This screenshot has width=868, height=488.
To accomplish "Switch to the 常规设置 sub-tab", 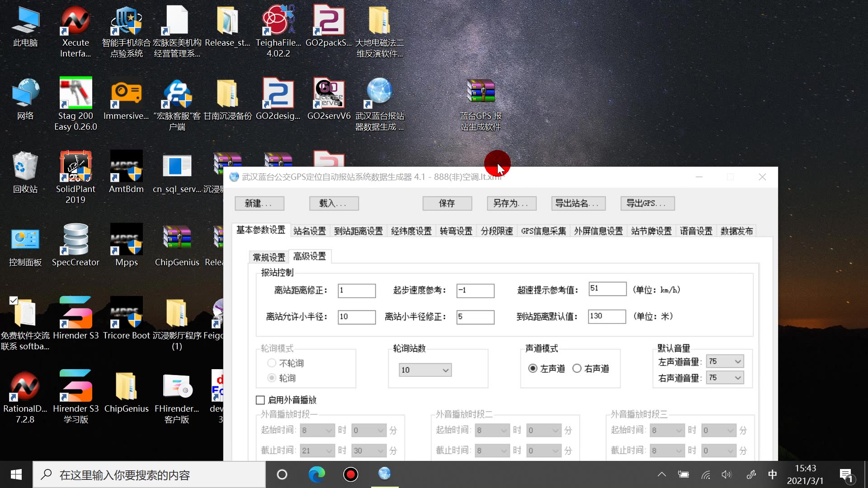I will (269, 257).
